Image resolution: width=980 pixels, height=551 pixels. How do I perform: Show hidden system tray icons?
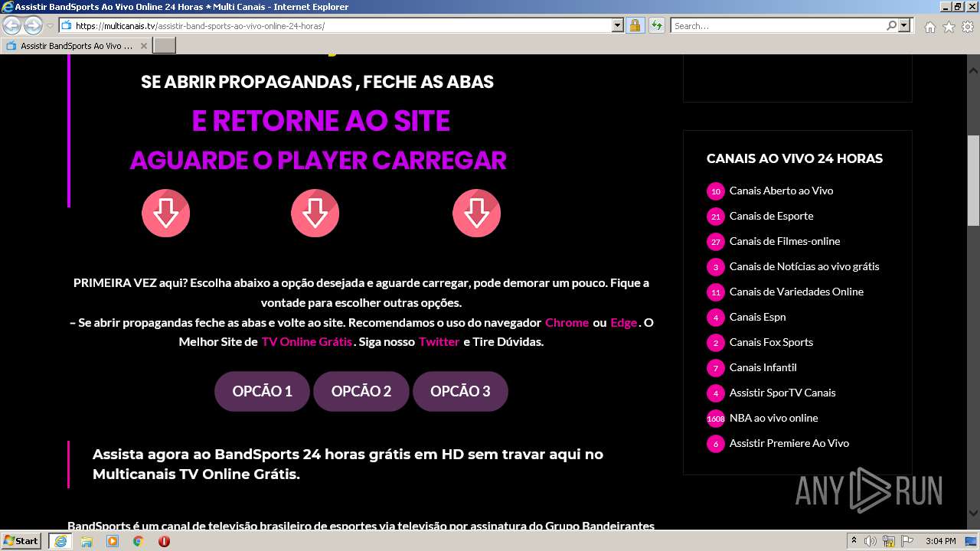[x=854, y=541]
